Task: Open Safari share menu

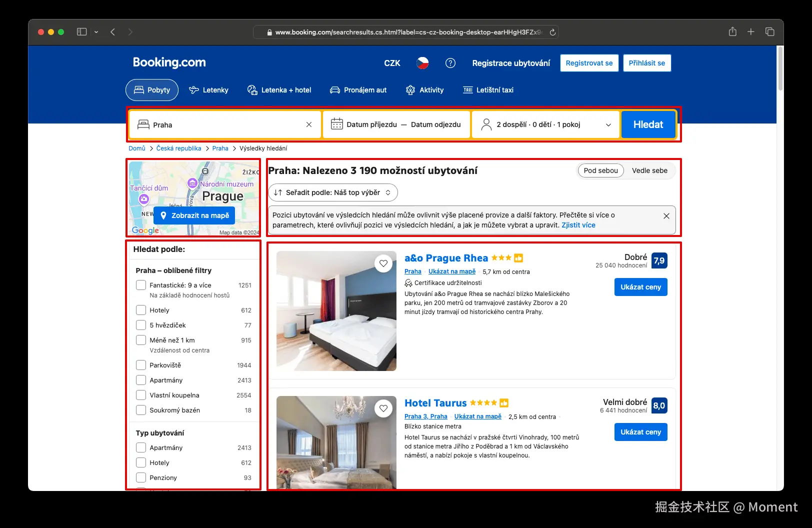Action: pos(732,31)
